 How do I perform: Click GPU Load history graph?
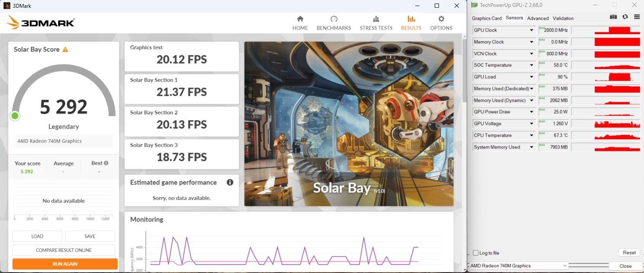[x=606, y=77]
